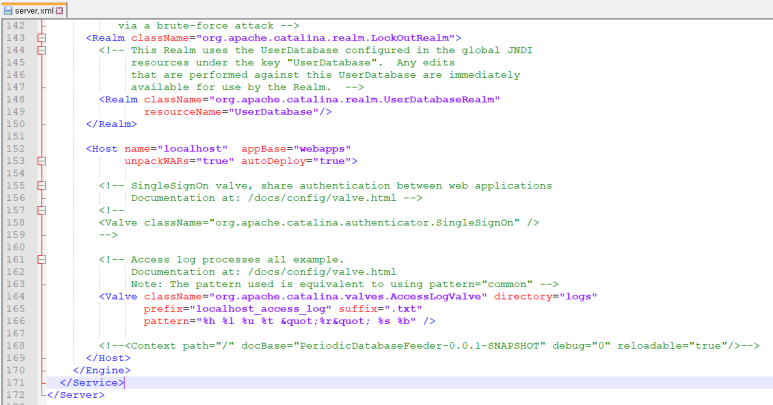This screenshot has height=405, width=773.
Task: Click the appBase "webapps" value
Action: [x=322, y=149]
